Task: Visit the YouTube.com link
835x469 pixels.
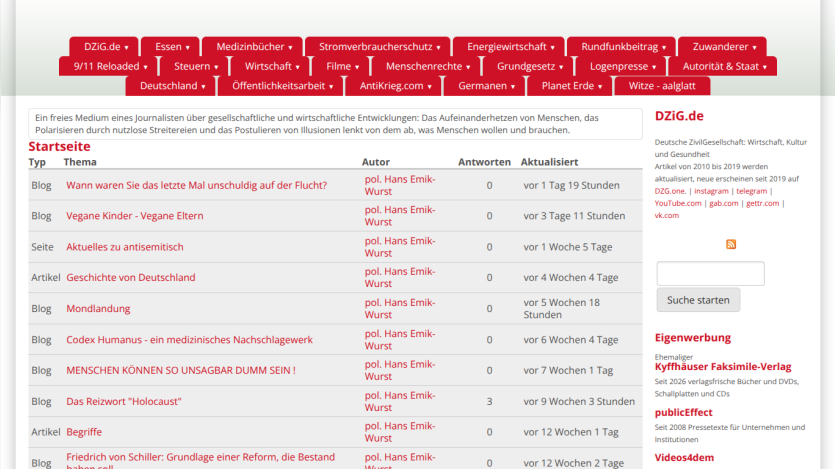Action: [678, 203]
